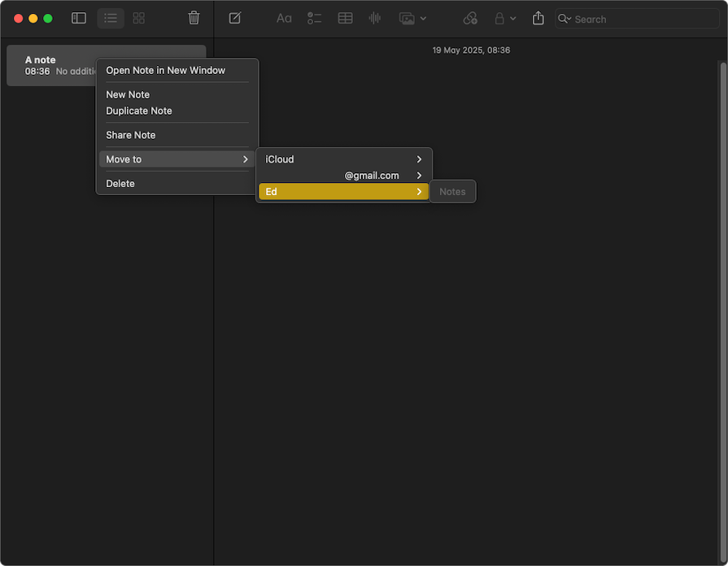Record audio with the waveform icon
The height and width of the screenshot is (566, 728).
(374, 18)
